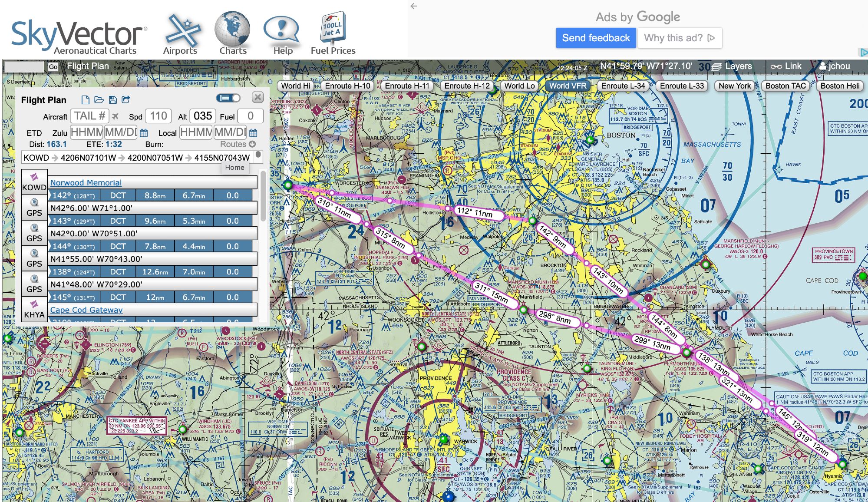The width and height of the screenshot is (868, 502).
Task: Open the Charts globe icon
Action: pyautogui.click(x=233, y=33)
